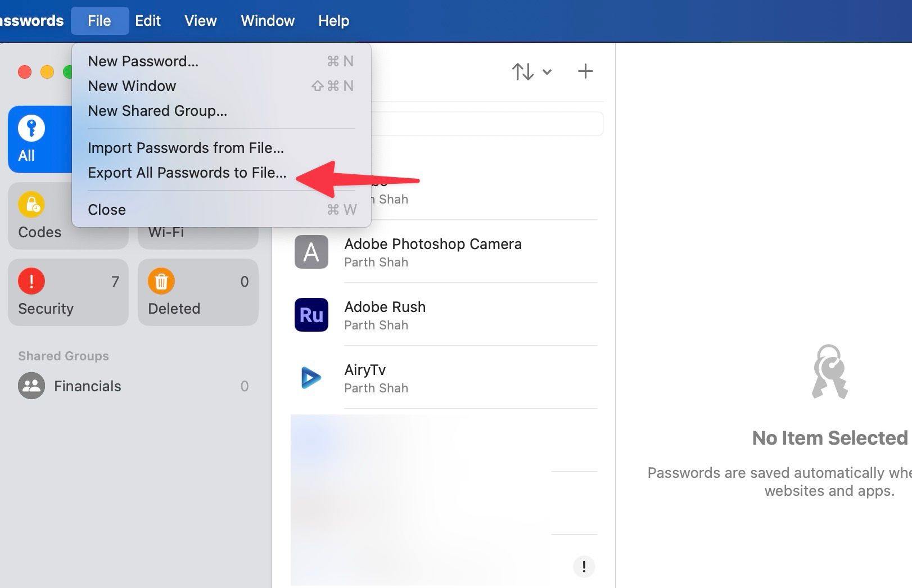Open the Edit menu
This screenshot has width=912, height=588.
point(148,21)
